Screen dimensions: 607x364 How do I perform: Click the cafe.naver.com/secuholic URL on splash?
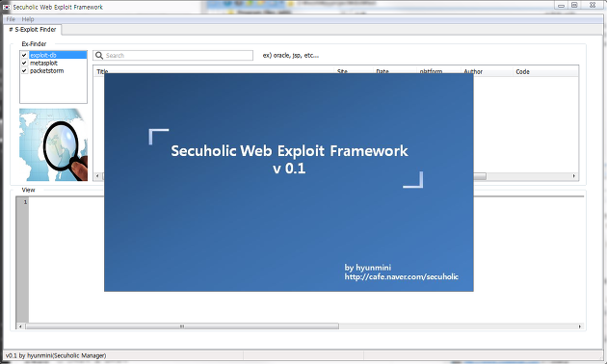(x=402, y=276)
